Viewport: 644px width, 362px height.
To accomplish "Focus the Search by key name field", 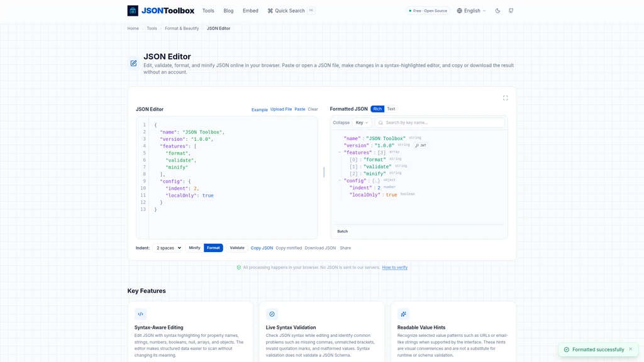I will pos(440,123).
